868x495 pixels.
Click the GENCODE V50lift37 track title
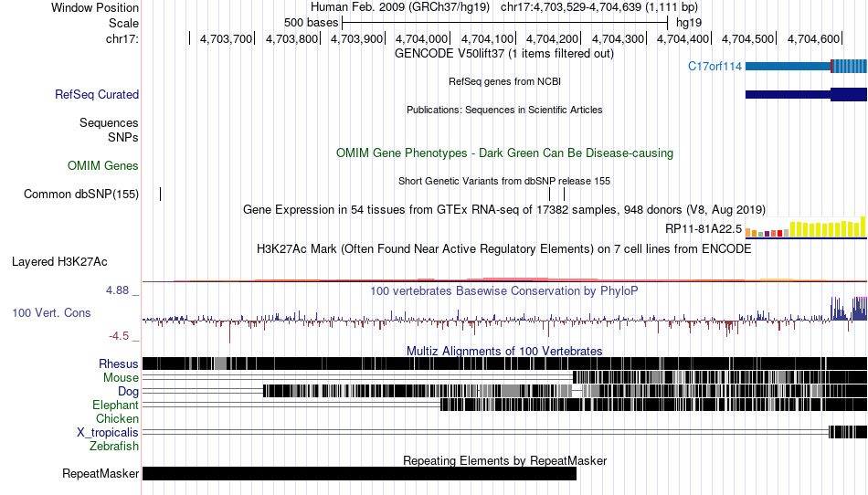click(503, 54)
